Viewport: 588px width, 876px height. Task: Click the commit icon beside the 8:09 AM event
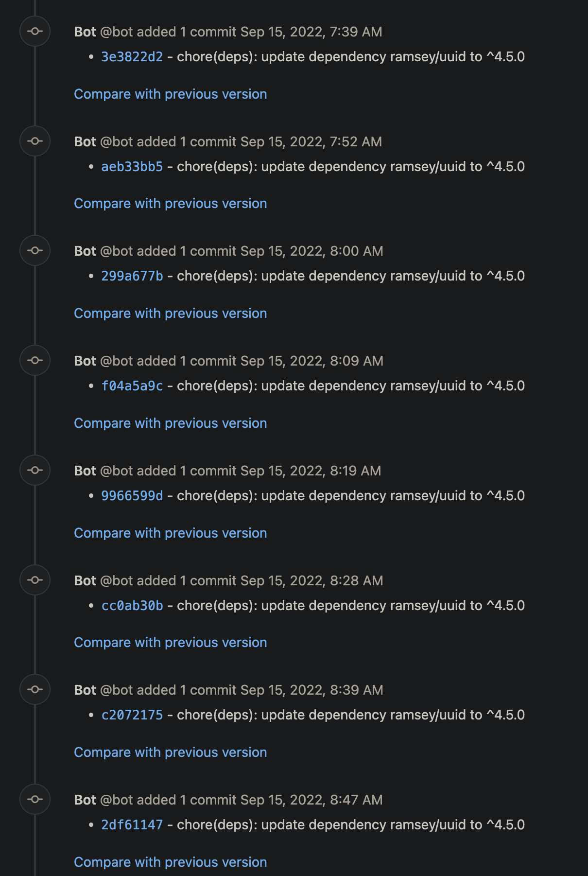pyautogui.click(x=35, y=360)
